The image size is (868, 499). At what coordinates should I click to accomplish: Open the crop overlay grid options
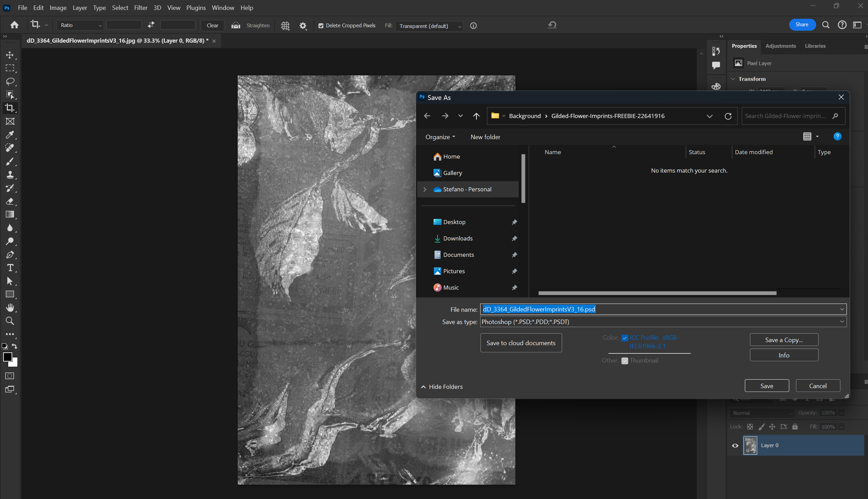[285, 25]
